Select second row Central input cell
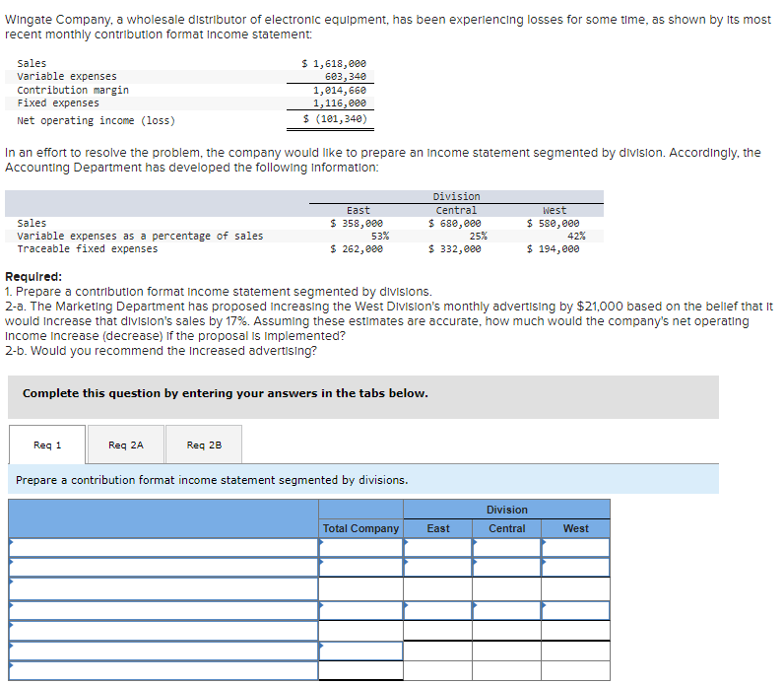Image resolution: width=784 pixels, height=685 pixels. pos(506,568)
